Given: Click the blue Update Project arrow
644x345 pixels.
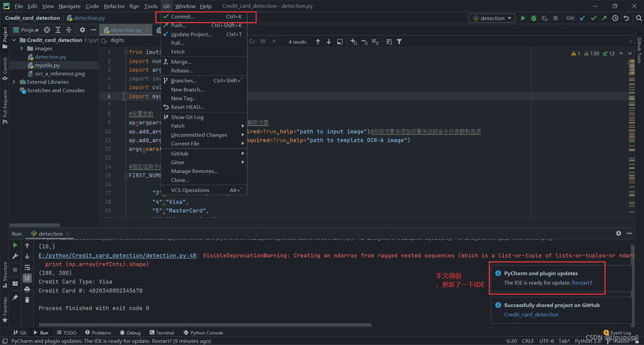Looking at the screenshot, I should [x=582, y=18].
